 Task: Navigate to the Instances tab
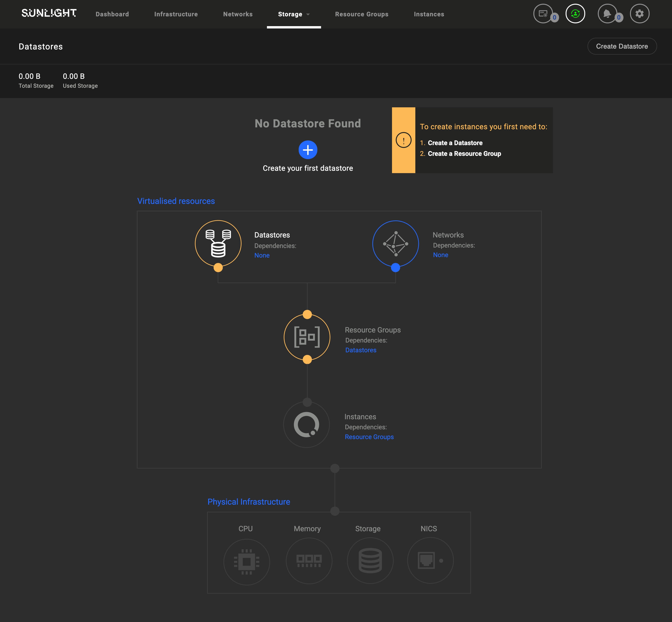click(429, 14)
